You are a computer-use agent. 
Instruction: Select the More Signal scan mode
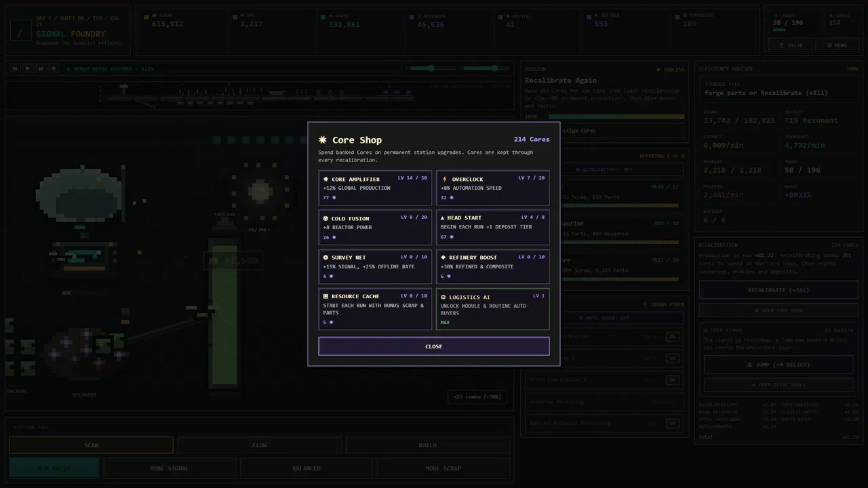[x=170, y=468]
